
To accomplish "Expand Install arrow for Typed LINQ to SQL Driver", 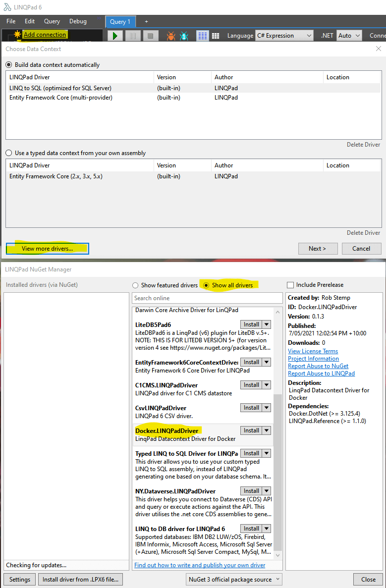I will click(267, 453).
